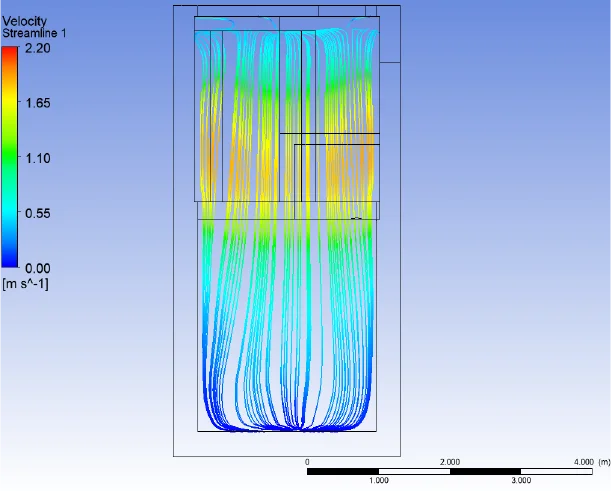Click the 2.20 maximum legend value

pos(38,48)
